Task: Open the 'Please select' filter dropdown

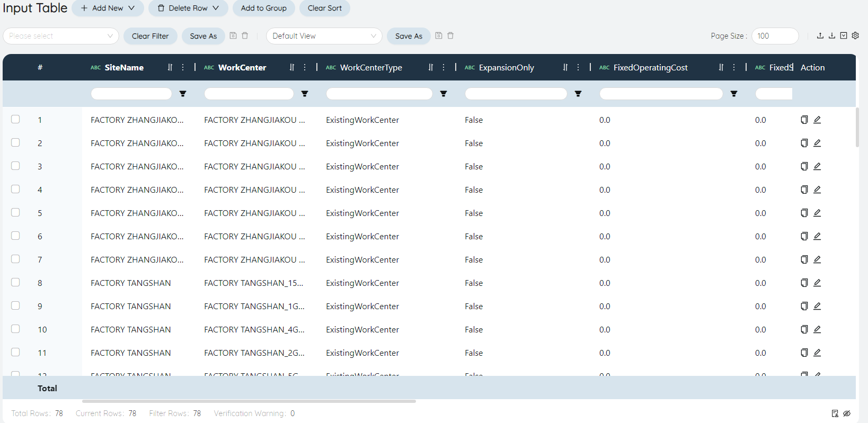Action: tap(61, 36)
